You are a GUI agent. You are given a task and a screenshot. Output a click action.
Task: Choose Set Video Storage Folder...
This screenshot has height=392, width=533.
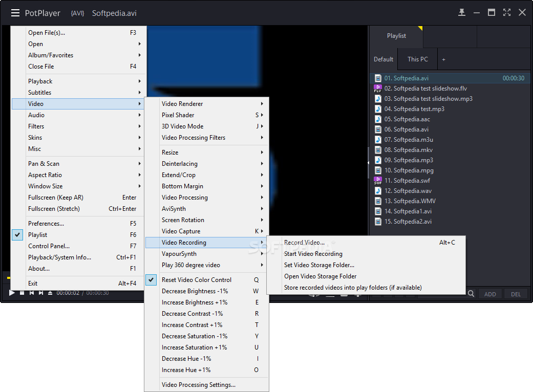366,265
